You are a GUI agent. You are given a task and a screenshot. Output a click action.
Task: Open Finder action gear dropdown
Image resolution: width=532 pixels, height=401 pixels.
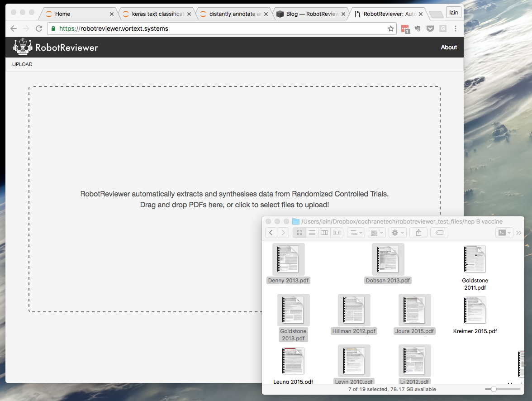coord(398,233)
